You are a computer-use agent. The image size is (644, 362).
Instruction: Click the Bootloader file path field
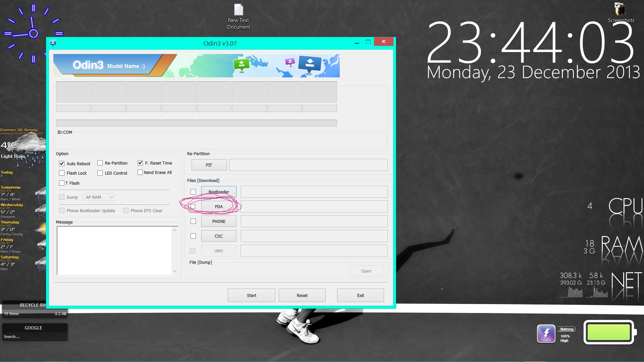click(314, 192)
